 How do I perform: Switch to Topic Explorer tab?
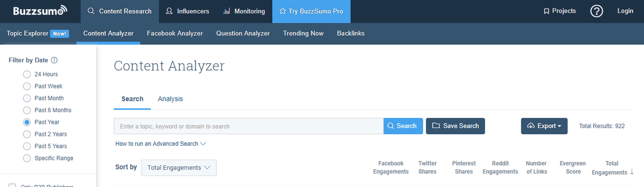tap(27, 34)
